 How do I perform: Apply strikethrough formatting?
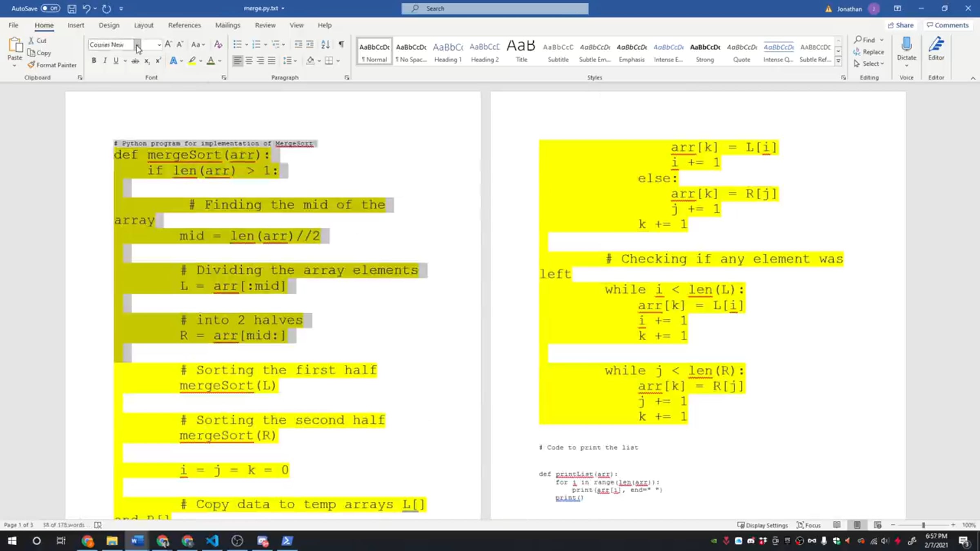click(135, 61)
